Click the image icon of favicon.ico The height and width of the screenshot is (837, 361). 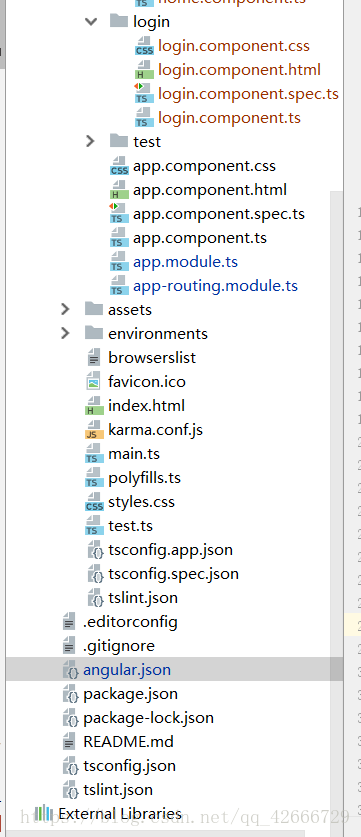coord(93,382)
